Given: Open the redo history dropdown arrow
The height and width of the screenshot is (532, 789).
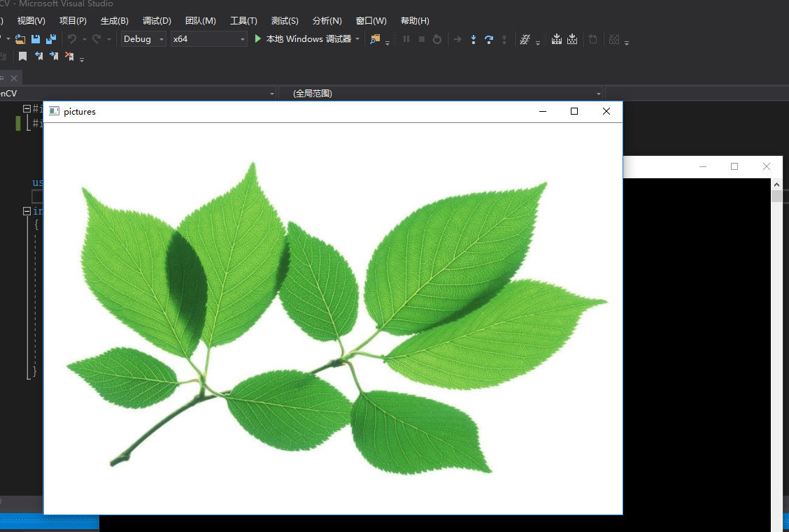Looking at the screenshot, I should [108, 39].
